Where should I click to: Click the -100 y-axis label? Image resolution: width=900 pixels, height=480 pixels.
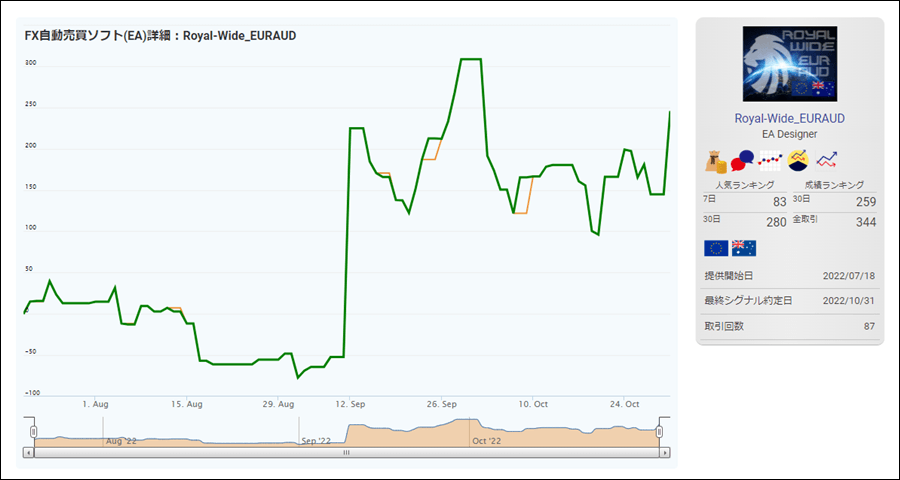pos(32,393)
